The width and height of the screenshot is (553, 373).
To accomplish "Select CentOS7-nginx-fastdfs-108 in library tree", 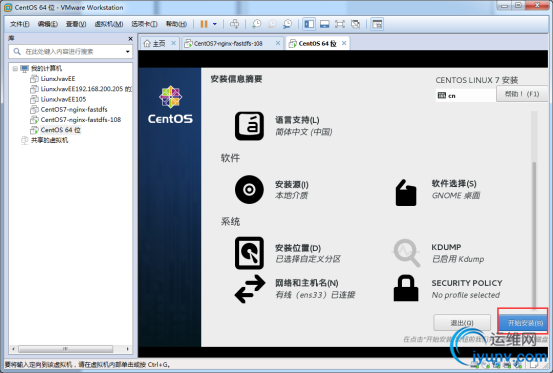I will pos(80,120).
